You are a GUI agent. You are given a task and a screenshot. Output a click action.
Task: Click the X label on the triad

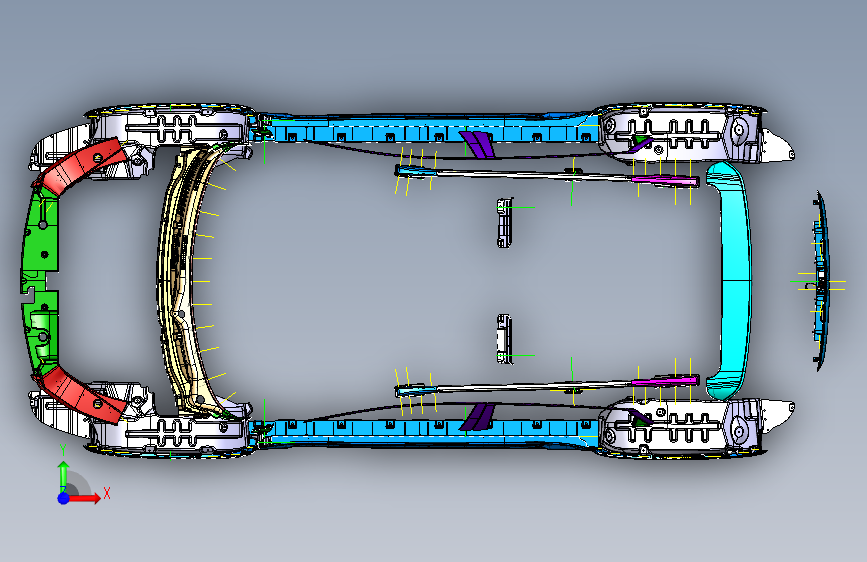point(107,493)
